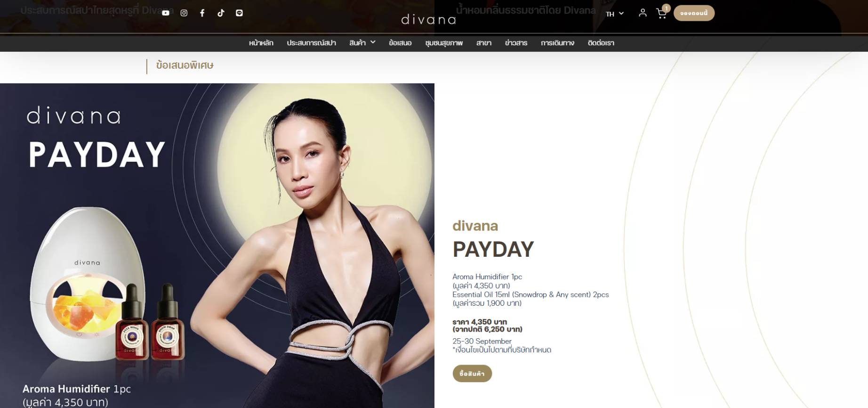Click the divana logo in header

[428, 20]
